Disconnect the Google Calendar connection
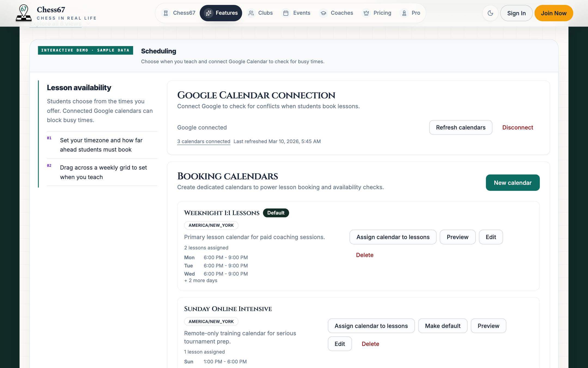This screenshot has width=588, height=368. (517, 127)
